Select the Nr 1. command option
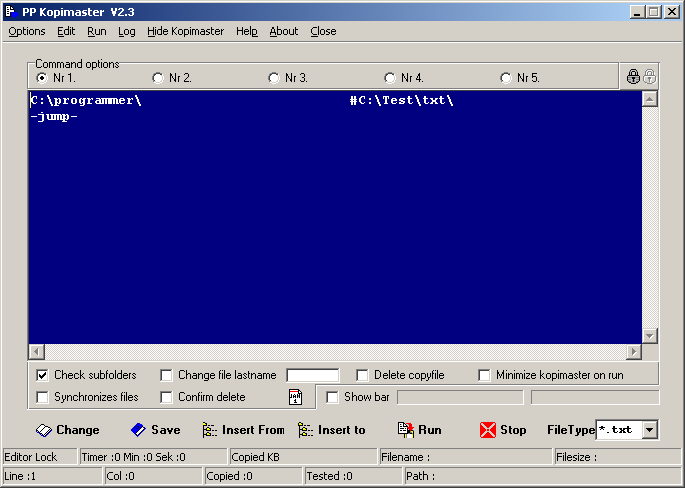Image resolution: width=685 pixels, height=488 pixels. tap(42, 78)
